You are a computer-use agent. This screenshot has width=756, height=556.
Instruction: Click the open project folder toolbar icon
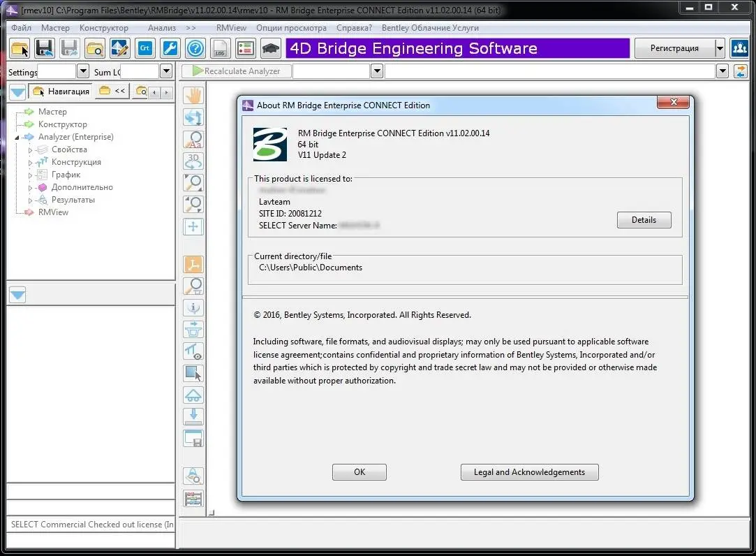20,48
